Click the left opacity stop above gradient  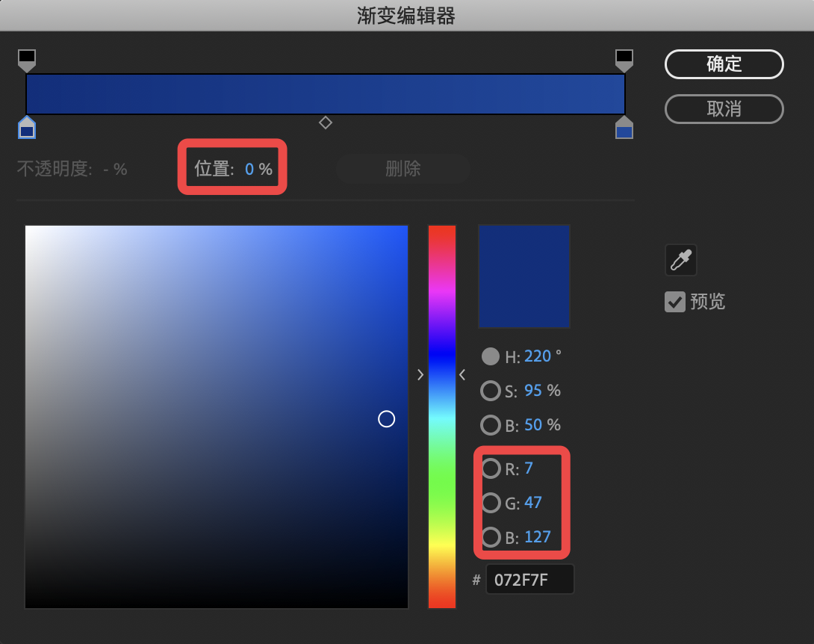27,60
